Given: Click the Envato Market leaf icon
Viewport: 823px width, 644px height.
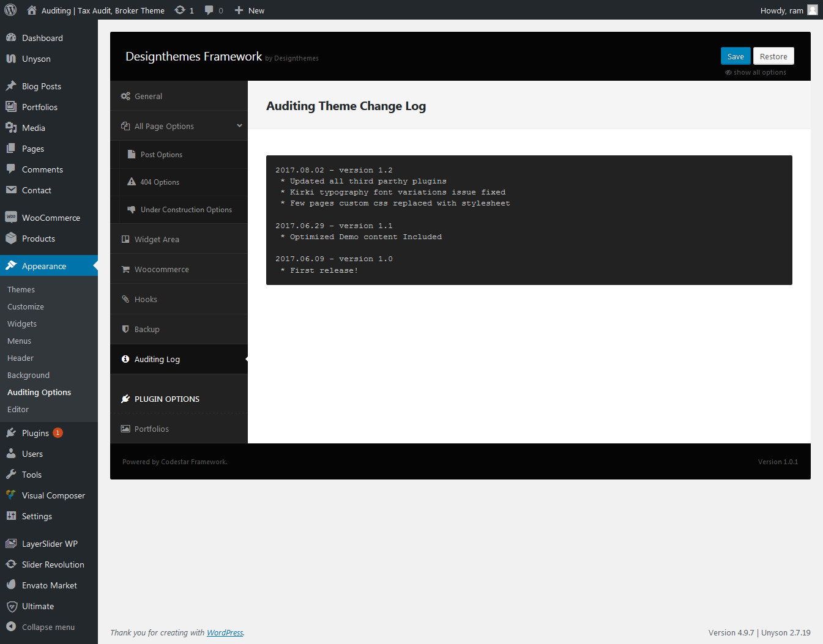Looking at the screenshot, I should click(x=11, y=585).
